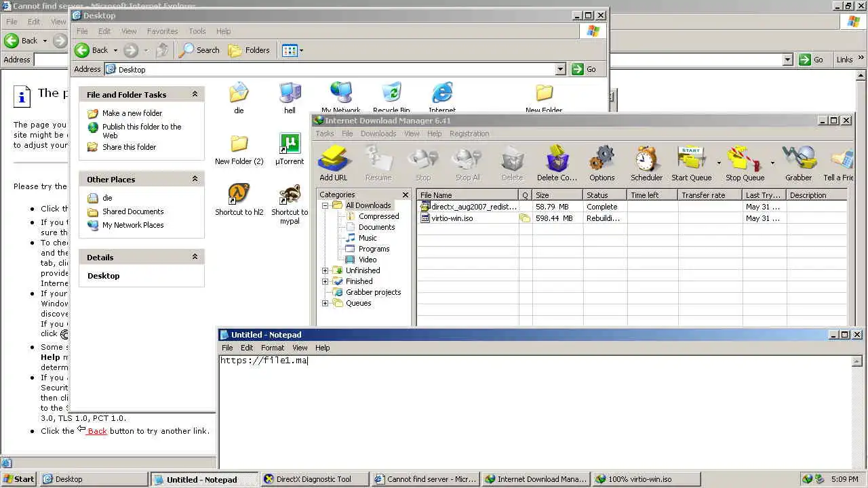Expand the Finished category in IDM
Viewport: 868px width, 488px height.
point(325,281)
